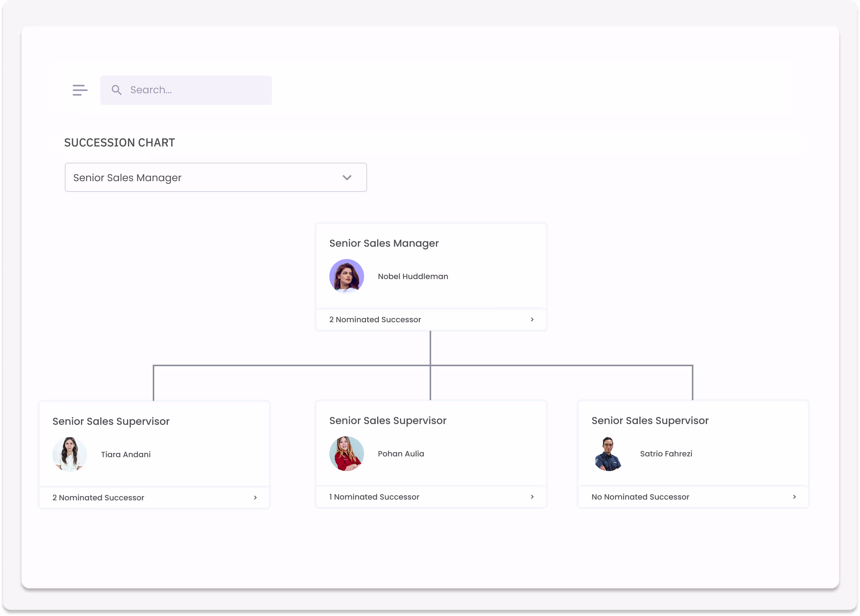Click arrow icon on Nobel Huddleman's card
860x616 pixels.
(532, 320)
